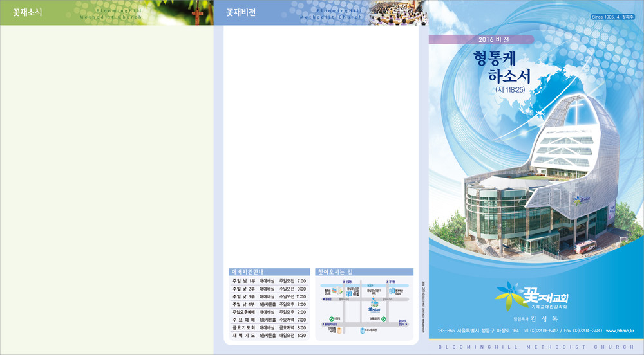Click the 찾아오시는 길 map heading

pos(335,272)
